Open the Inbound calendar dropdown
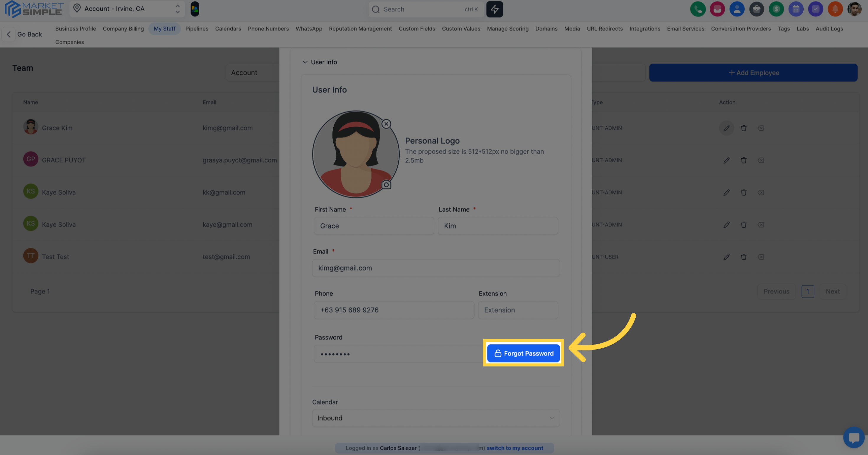The width and height of the screenshot is (868, 455). point(435,418)
